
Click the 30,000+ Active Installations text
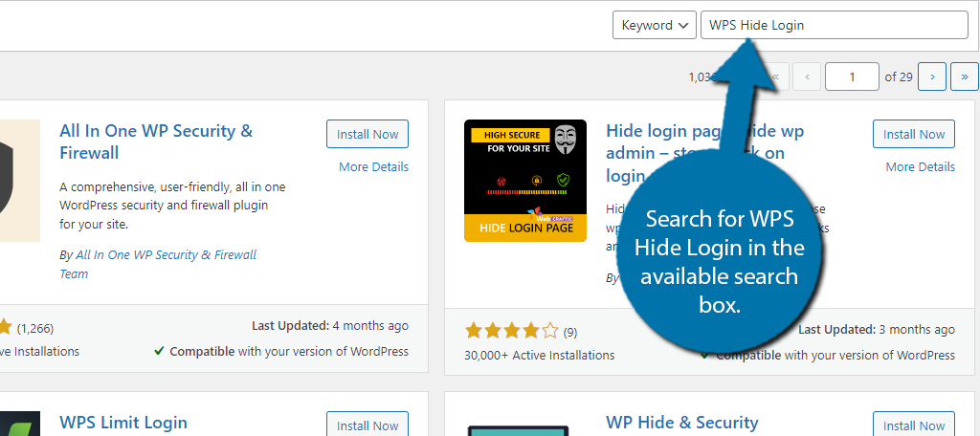(x=540, y=356)
